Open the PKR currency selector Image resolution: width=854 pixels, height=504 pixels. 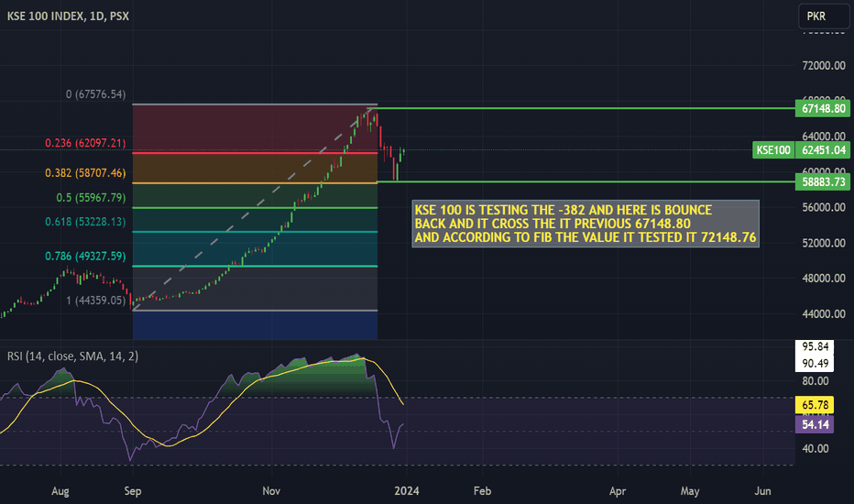click(x=823, y=16)
